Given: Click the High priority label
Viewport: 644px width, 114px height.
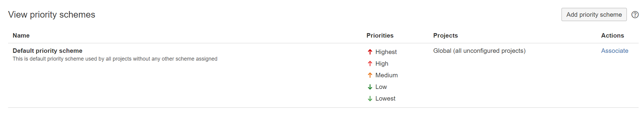Looking at the screenshot, I should coord(382,64).
